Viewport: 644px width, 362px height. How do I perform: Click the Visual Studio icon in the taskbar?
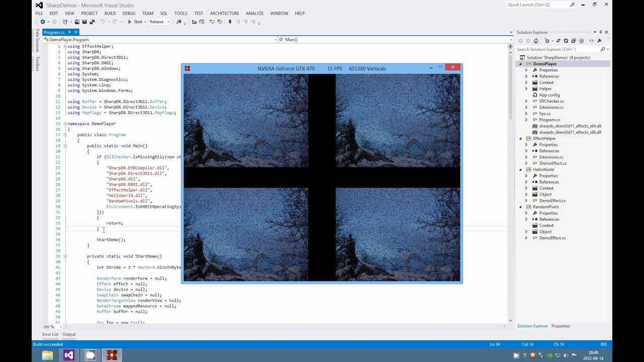tap(69, 355)
